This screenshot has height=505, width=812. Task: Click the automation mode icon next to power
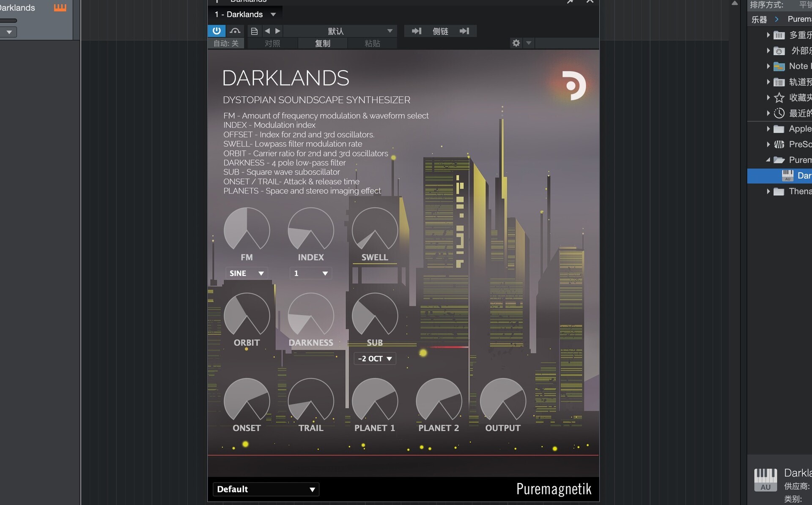[x=235, y=31]
